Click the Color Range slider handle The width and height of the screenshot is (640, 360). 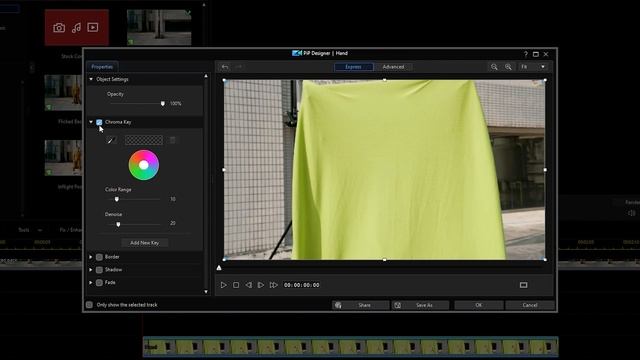[x=117, y=199]
